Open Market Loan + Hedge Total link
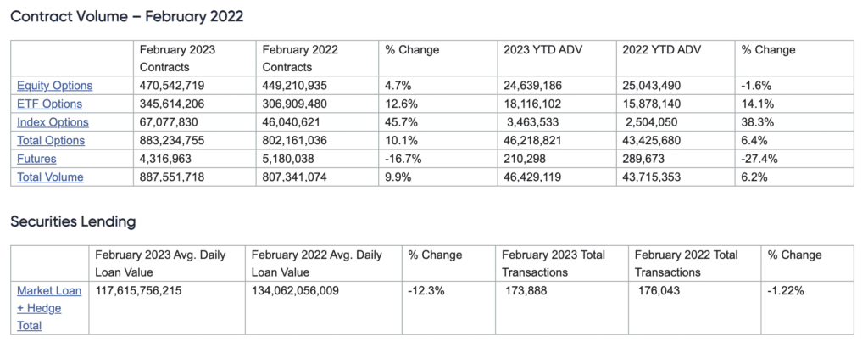Viewport: 868px width, 342px height. 49,307
